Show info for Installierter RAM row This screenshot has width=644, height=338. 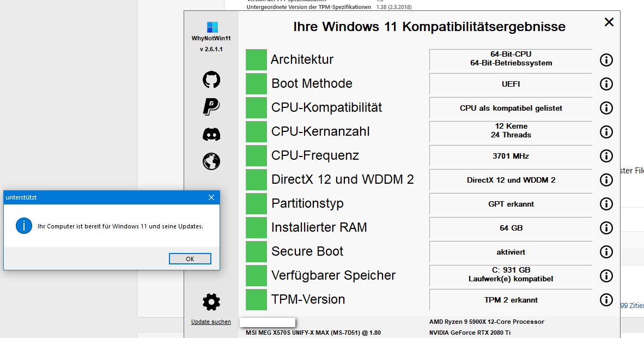606,228
